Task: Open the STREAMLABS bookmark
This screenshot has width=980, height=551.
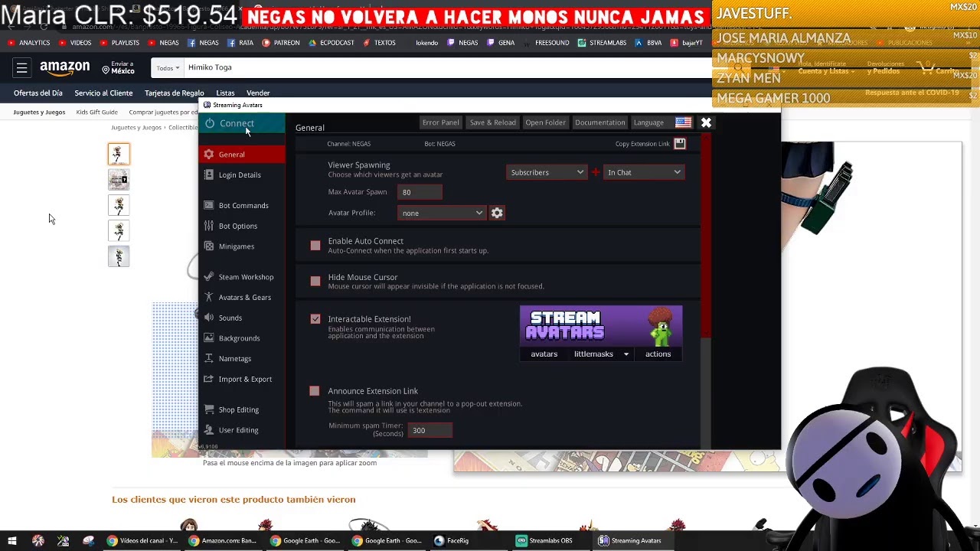Action: pos(602,43)
